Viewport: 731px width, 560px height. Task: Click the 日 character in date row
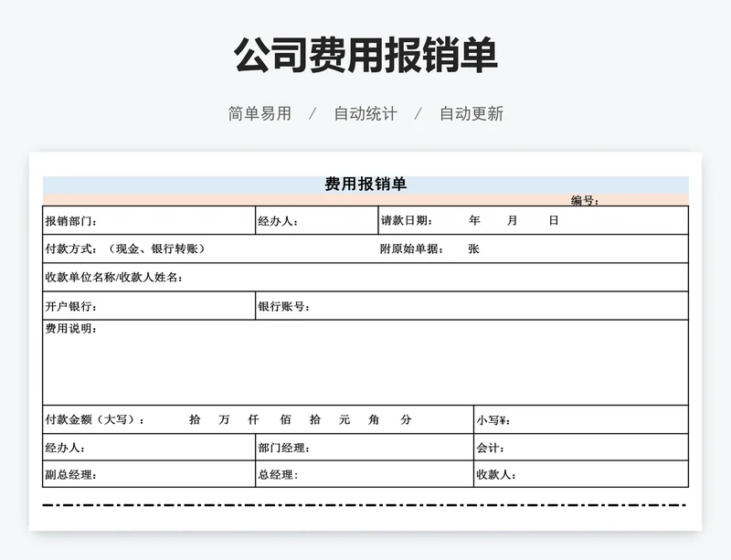click(x=554, y=220)
